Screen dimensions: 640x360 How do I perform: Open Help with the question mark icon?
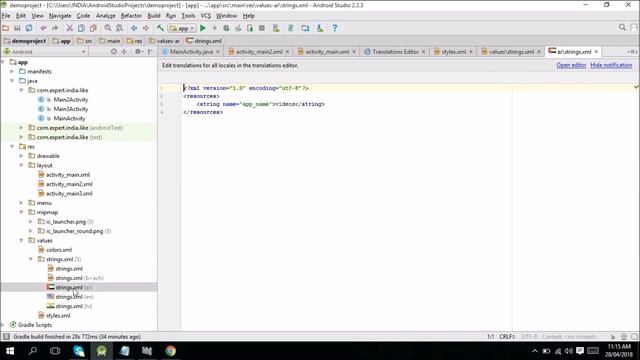click(335, 28)
